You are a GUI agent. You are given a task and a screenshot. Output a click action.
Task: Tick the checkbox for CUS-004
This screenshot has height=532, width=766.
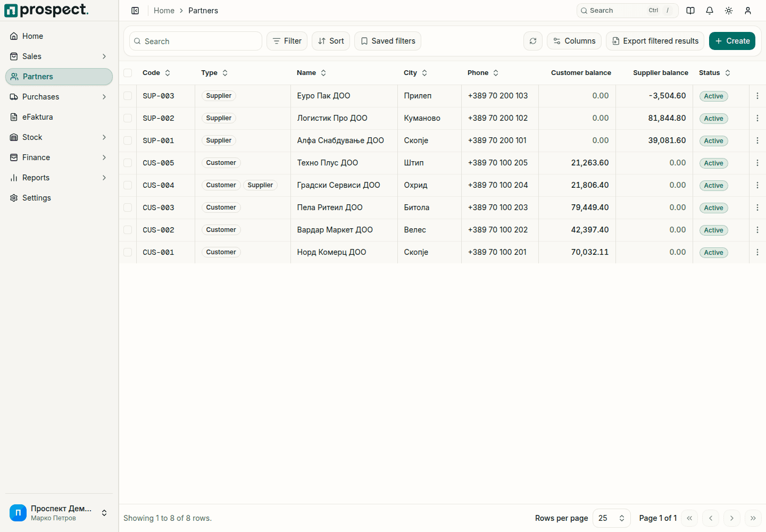pyautogui.click(x=128, y=185)
